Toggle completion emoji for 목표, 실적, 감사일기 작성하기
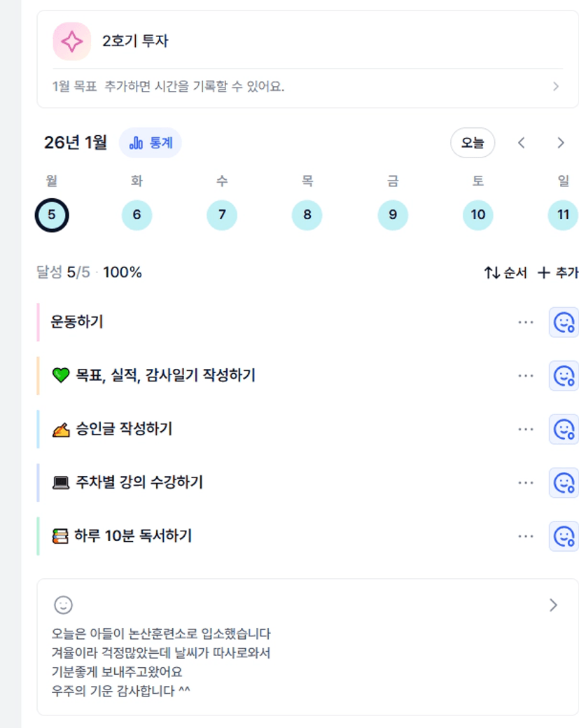Screen dimensions: 579x728 coord(564,376)
